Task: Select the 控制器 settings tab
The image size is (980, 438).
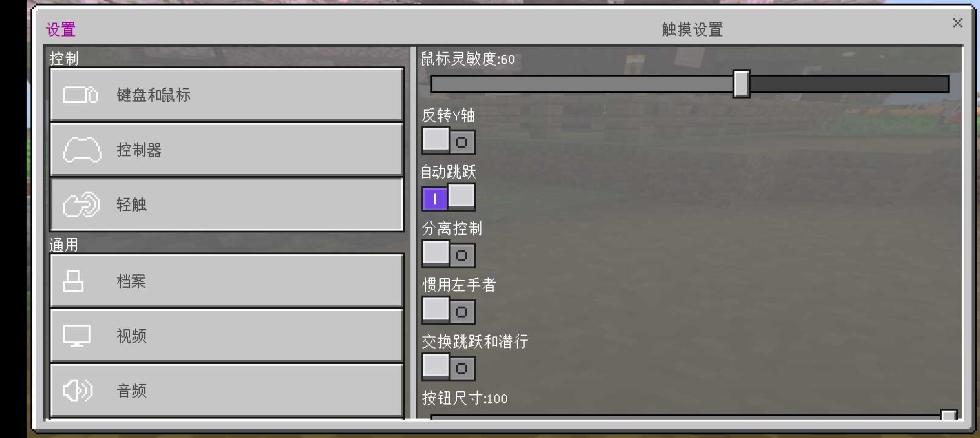Action: tap(227, 150)
